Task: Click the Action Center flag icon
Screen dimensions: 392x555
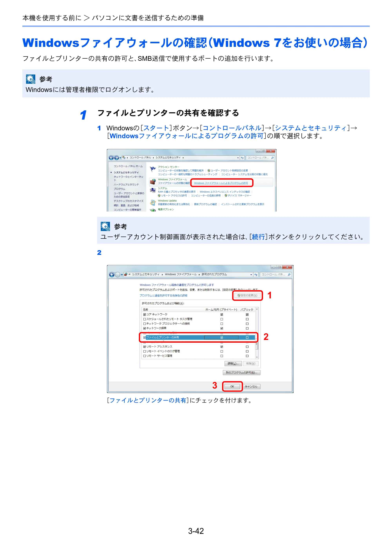Action: (153, 169)
